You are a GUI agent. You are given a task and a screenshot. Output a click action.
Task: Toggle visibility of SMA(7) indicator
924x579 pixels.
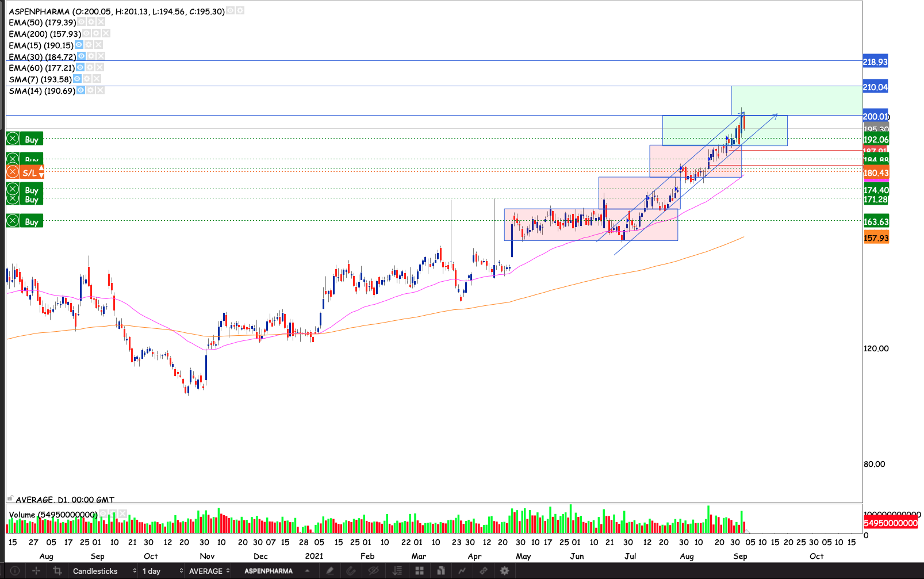pyautogui.click(x=77, y=79)
